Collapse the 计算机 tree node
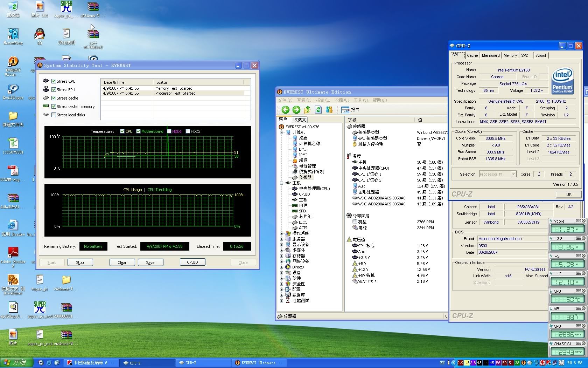 (282, 132)
